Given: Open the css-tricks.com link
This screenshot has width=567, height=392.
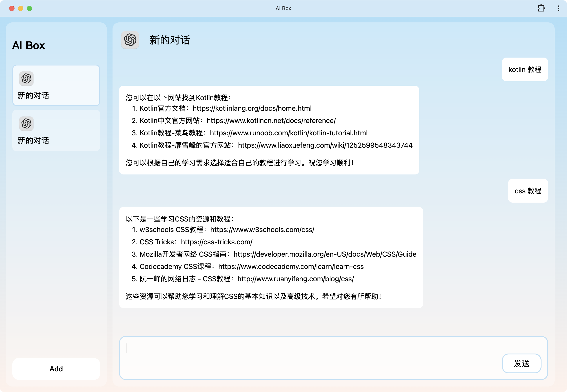Looking at the screenshot, I should click(x=216, y=242).
